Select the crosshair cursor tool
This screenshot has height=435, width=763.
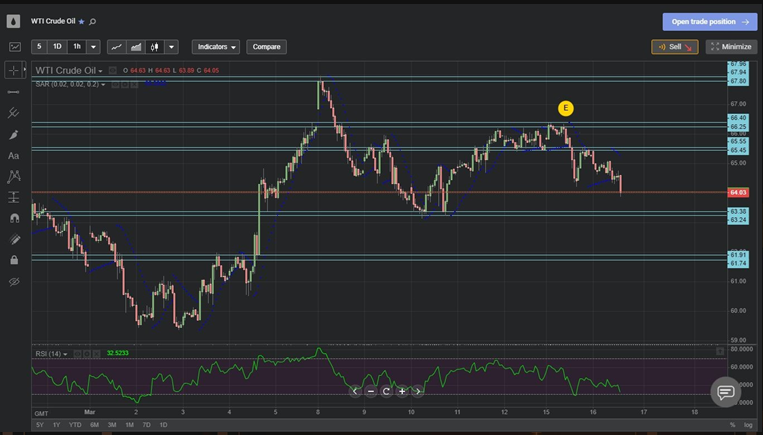(x=13, y=70)
